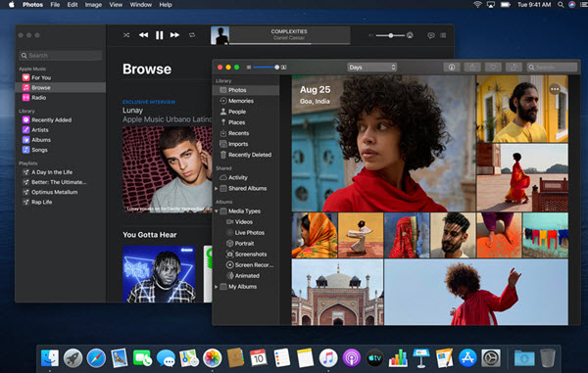Open Optimus Metallum playlist
Image resolution: width=588 pixels, height=373 pixels.
[60, 192]
